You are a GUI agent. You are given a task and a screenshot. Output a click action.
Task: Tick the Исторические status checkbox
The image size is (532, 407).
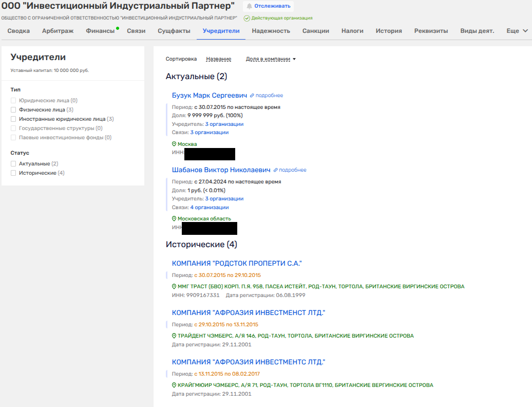pos(14,173)
